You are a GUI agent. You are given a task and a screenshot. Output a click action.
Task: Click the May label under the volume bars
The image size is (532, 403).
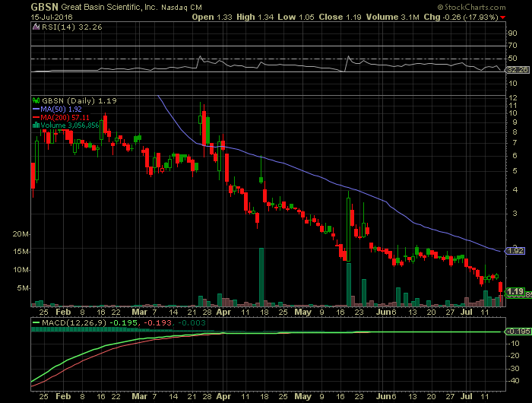click(302, 312)
